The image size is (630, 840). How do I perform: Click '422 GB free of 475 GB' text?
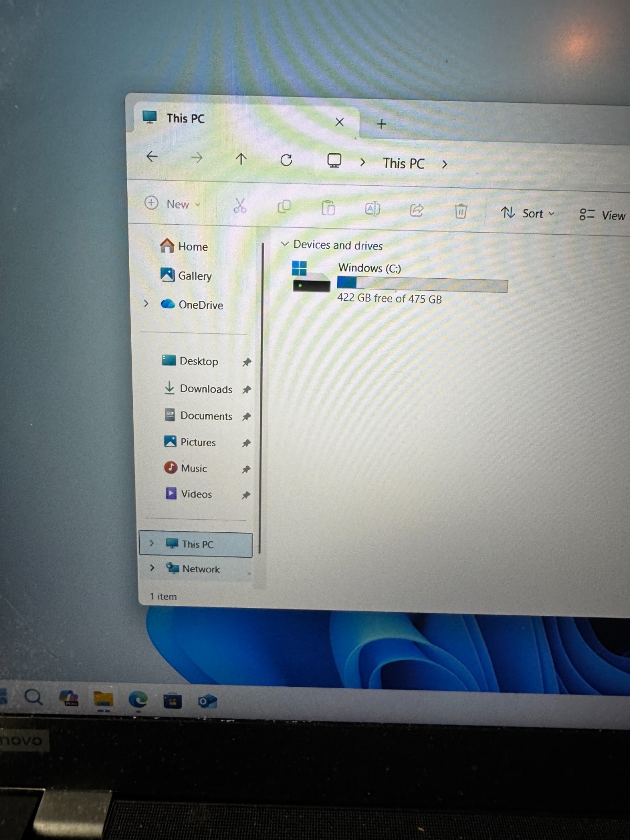(x=390, y=298)
